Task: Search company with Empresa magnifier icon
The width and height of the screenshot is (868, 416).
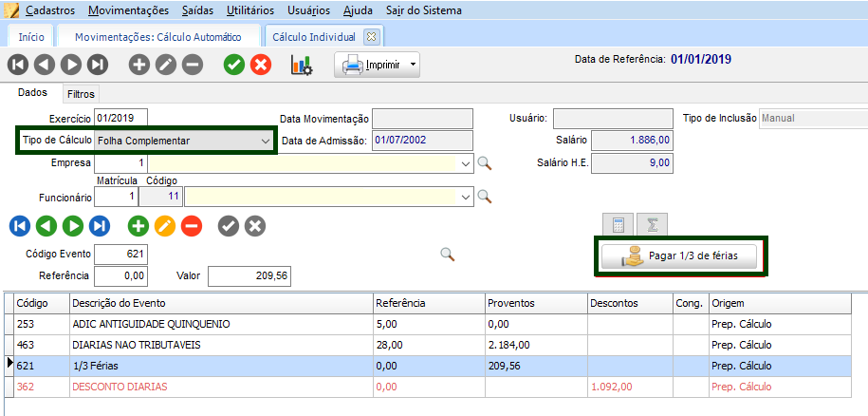Action: pos(485,163)
